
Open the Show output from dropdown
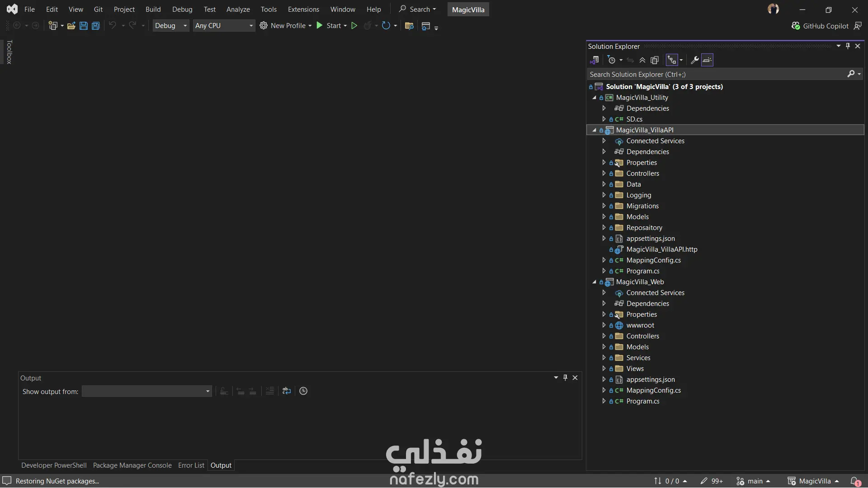147,391
